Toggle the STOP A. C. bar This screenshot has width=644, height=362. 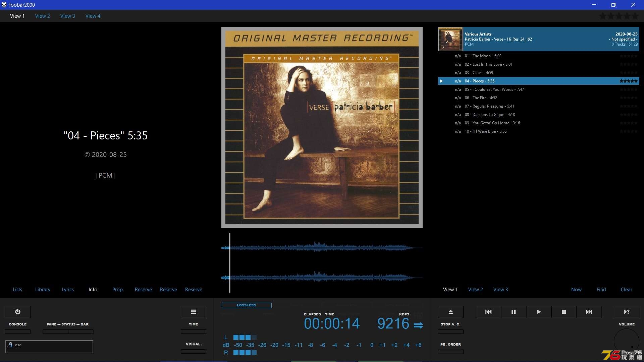[451, 331]
